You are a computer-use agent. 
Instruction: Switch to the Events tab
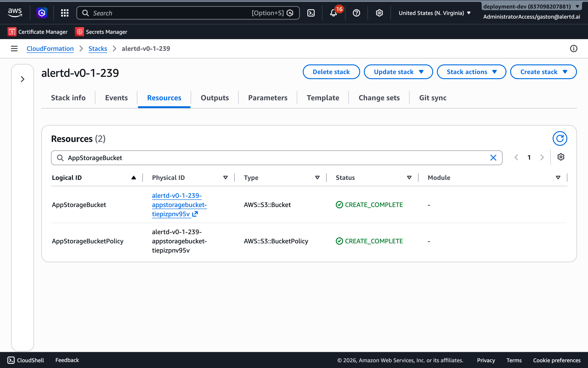[x=116, y=98]
